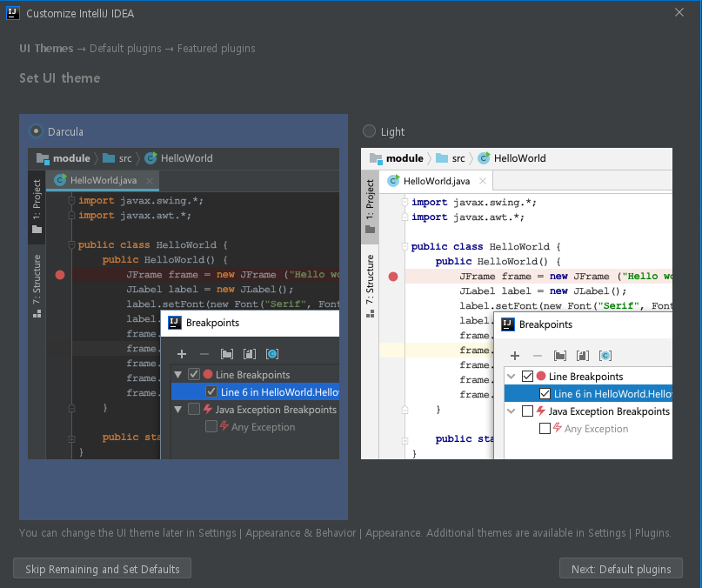Click add breakpoint plus icon in Darcula preview

click(x=182, y=354)
